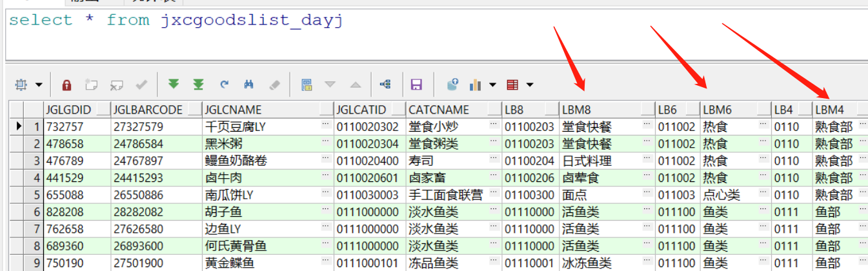Click the post changes checkmark icon
868x271 pixels.
141,85
